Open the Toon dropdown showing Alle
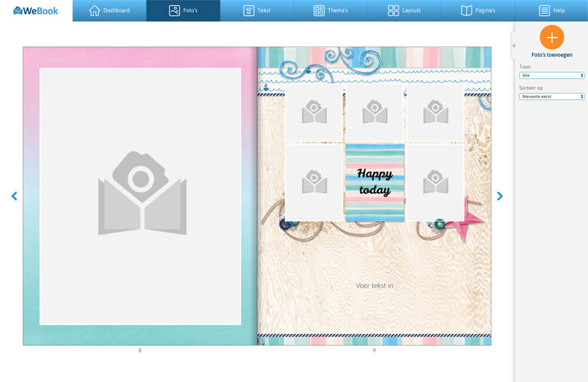The width and height of the screenshot is (588, 382). (x=552, y=75)
